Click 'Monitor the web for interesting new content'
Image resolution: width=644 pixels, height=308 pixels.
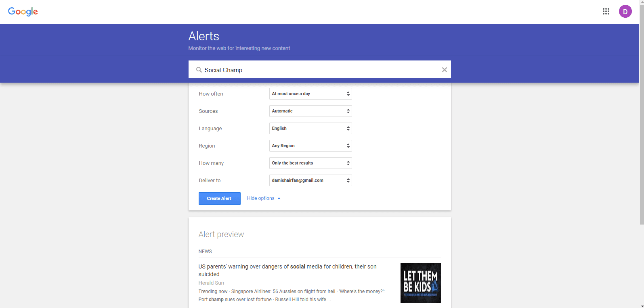[239, 48]
